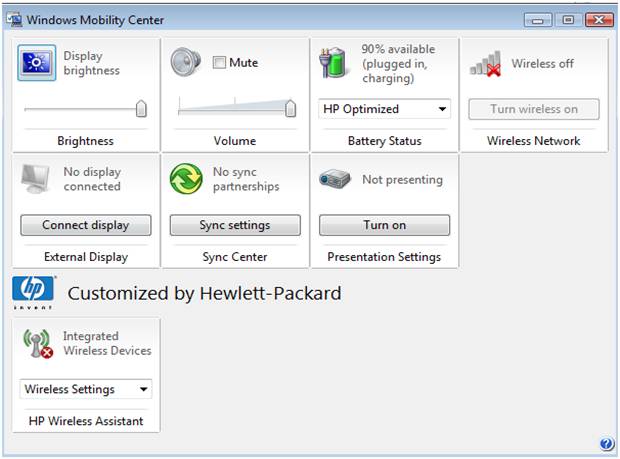Click the 'Brightness' tile label
620x459 pixels.
click(x=85, y=141)
